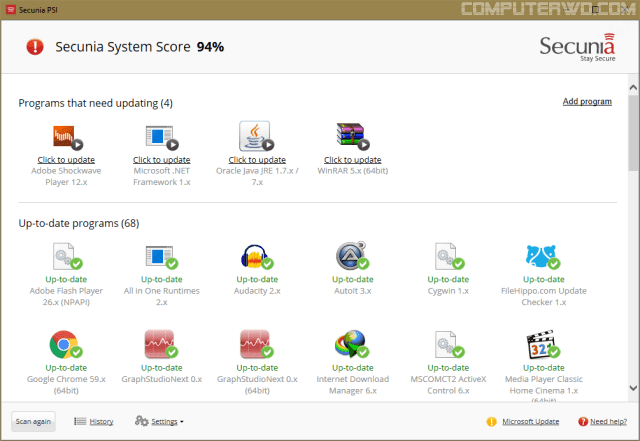Viewport: 640px width, 441px height.
Task: Click the scrollbar up arrow
Action: click(x=633, y=87)
